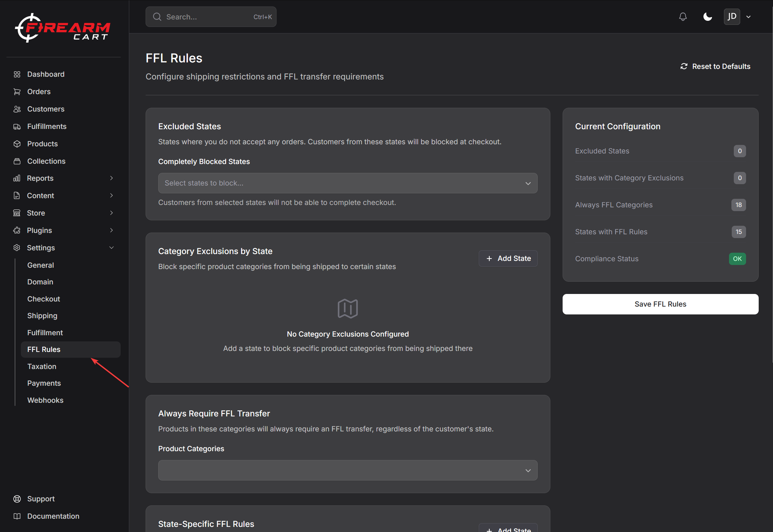The height and width of the screenshot is (532, 773).
Task: Click the Store storefront icon
Action: click(17, 213)
